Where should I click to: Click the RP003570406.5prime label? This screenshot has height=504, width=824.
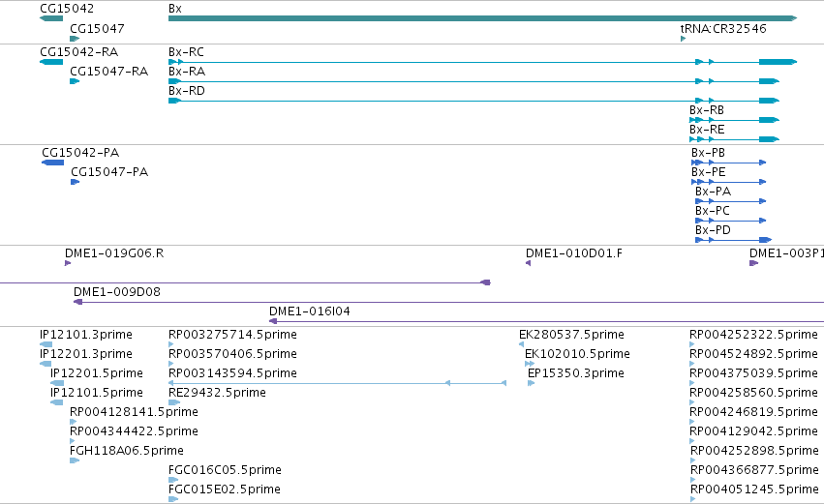(232, 354)
